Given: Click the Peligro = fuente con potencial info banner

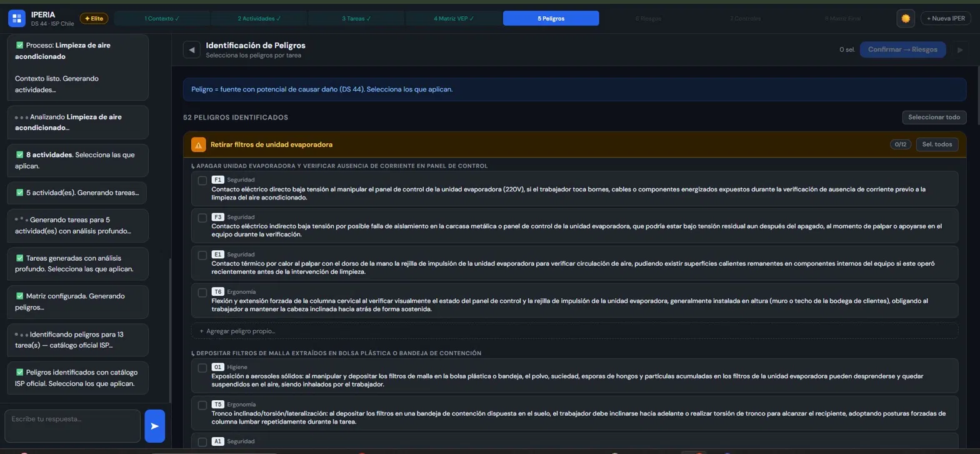Looking at the screenshot, I should (574, 89).
